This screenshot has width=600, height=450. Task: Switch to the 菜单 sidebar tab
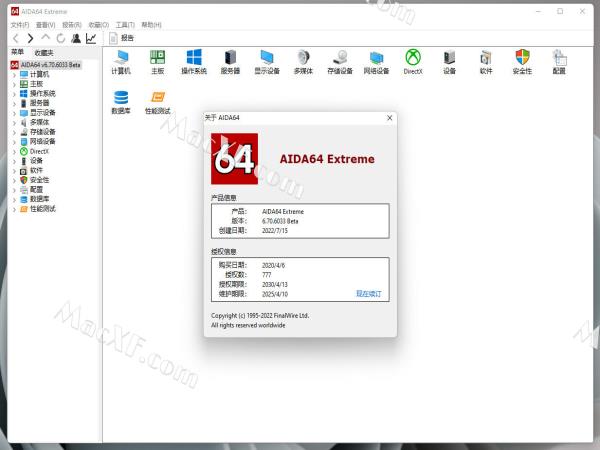tap(18, 52)
